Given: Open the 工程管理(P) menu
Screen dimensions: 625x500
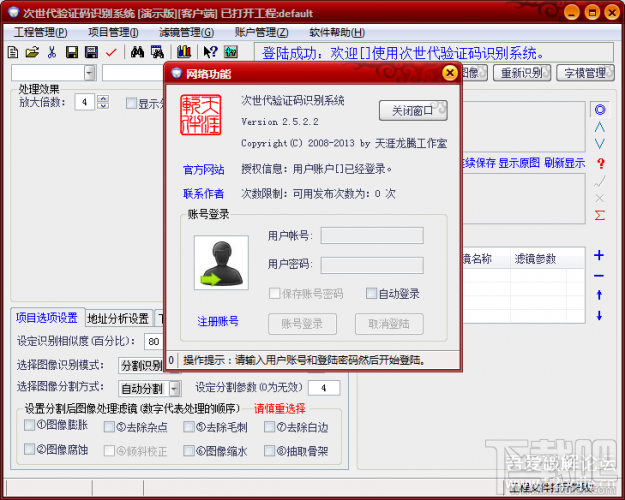Looking at the screenshot, I should click(41, 32).
